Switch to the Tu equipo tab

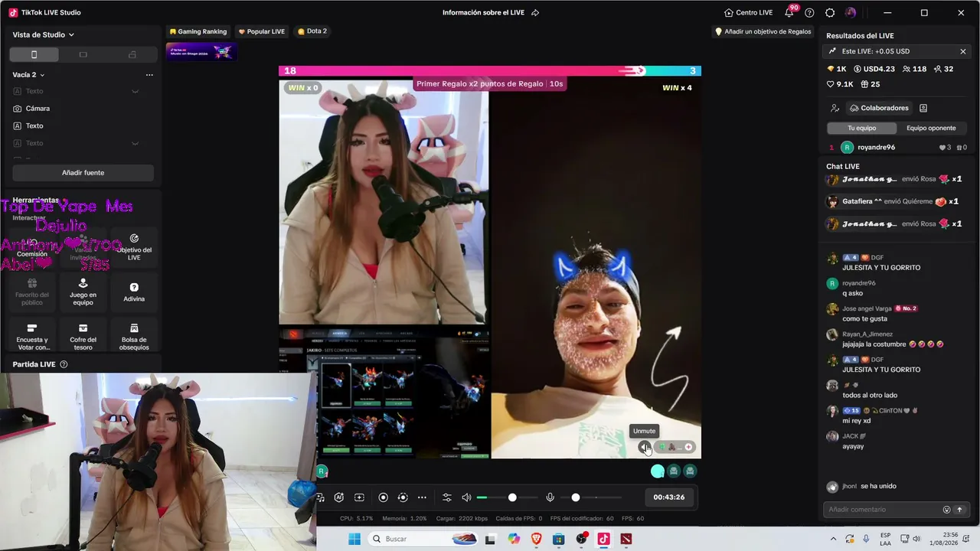(861, 128)
